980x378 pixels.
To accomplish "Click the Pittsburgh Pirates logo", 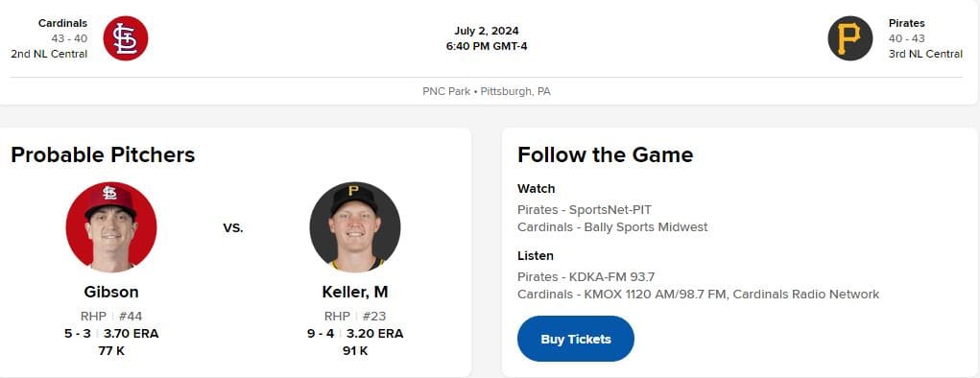I will (850, 38).
